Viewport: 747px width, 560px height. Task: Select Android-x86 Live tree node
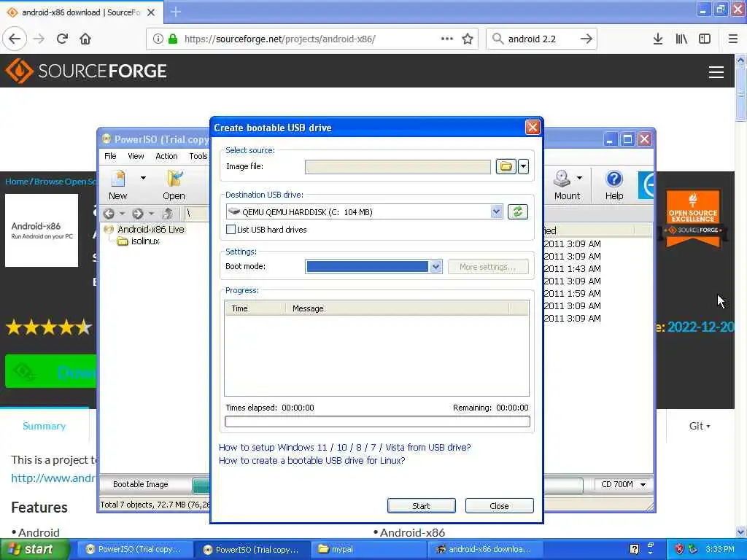click(x=150, y=229)
